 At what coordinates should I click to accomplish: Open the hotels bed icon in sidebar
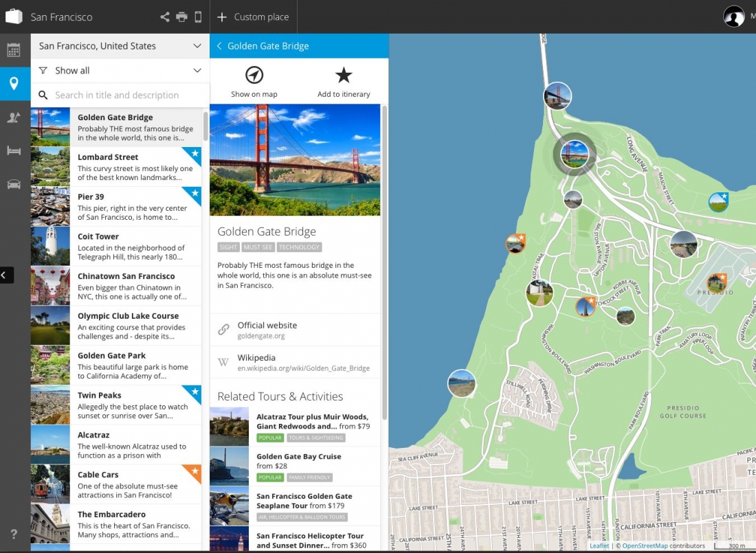(14, 151)
